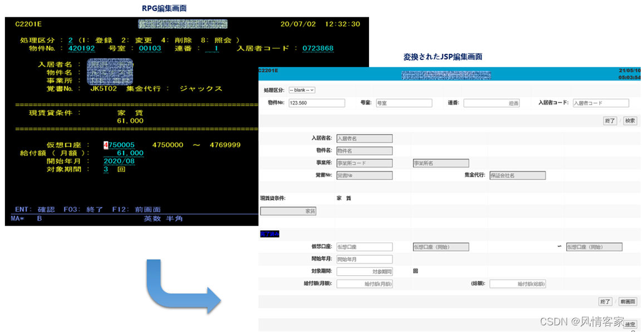Click 'ENT: 確認' in RPG footer

35,209
